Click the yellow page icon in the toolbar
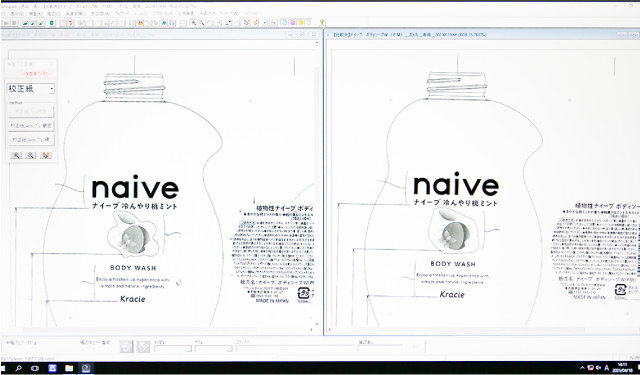This screenshot has width=640, height=375. (x=301, y=22)
